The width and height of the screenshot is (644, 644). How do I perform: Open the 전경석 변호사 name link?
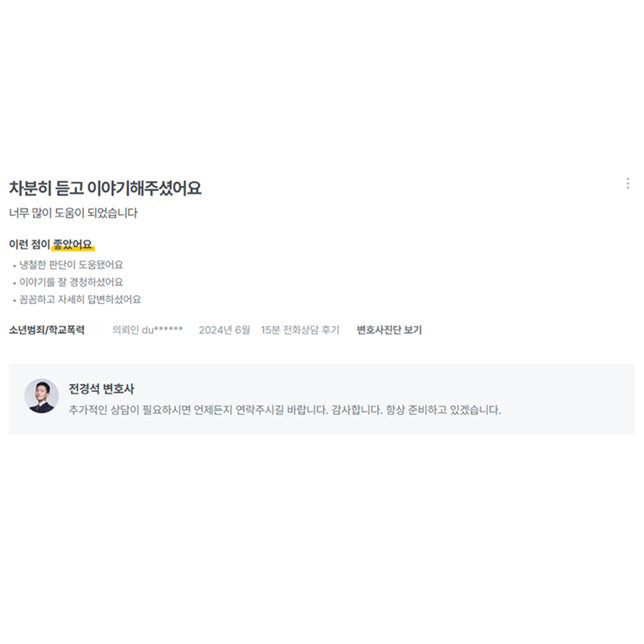101,388
